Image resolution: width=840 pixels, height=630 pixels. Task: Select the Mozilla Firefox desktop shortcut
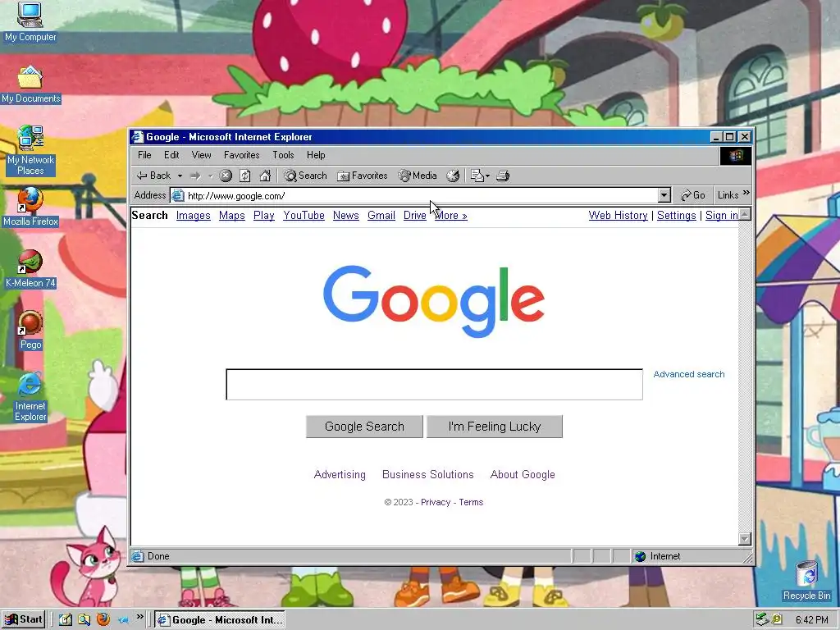click(x=30, y=207)
